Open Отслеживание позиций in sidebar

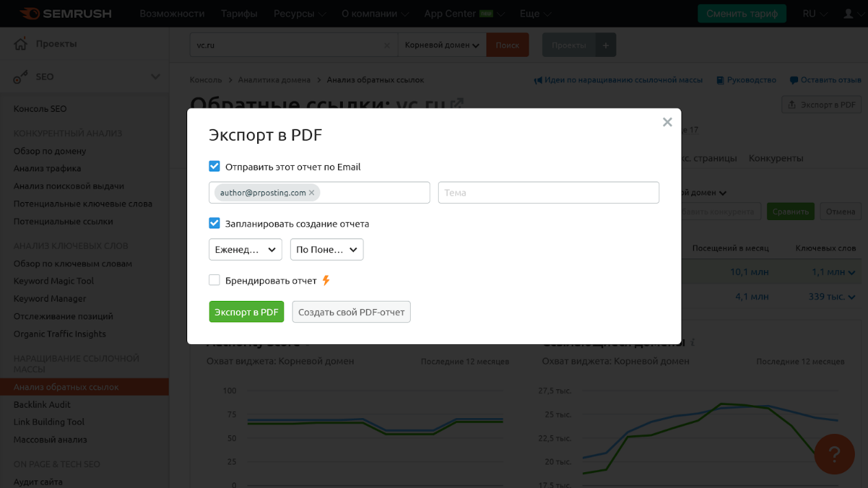(x=63, y=317)
